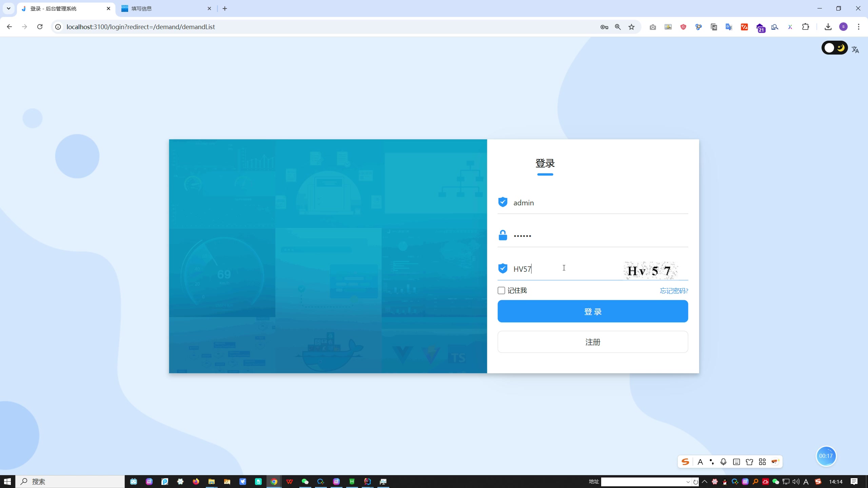Open the IME skin shirt icon

(x=749, y=462)
